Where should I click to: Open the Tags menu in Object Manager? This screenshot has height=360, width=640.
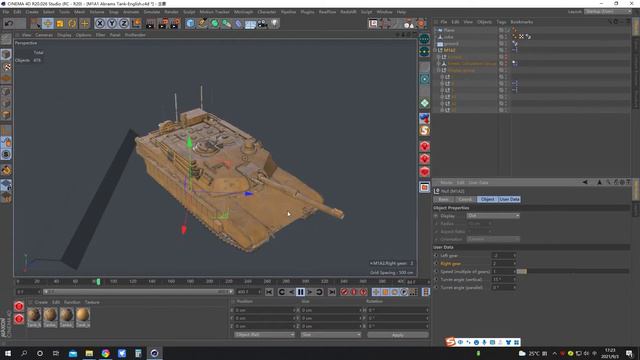501,22
